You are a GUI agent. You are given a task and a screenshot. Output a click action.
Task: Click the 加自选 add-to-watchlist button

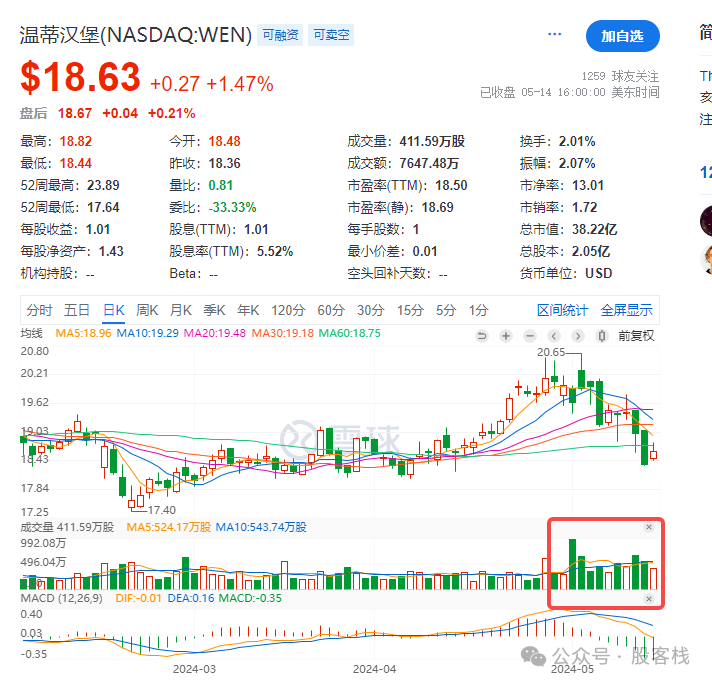click(x=623, y=36)
